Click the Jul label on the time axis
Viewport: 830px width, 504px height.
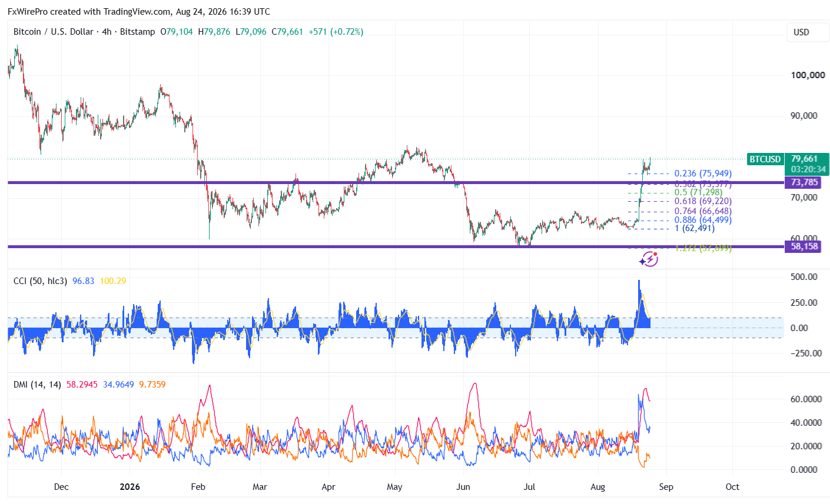[x=529, y=487]
